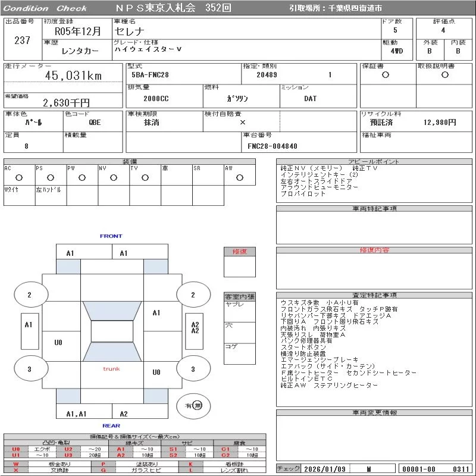Click the A2 A2 side panel damage mark
Image resolution: width=476 pixels, height=476 pixels.
(x=195, y=328)
